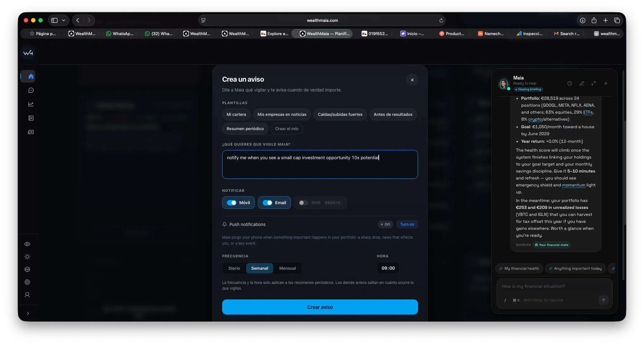Turn on push notifications

[x=407, y=224]
